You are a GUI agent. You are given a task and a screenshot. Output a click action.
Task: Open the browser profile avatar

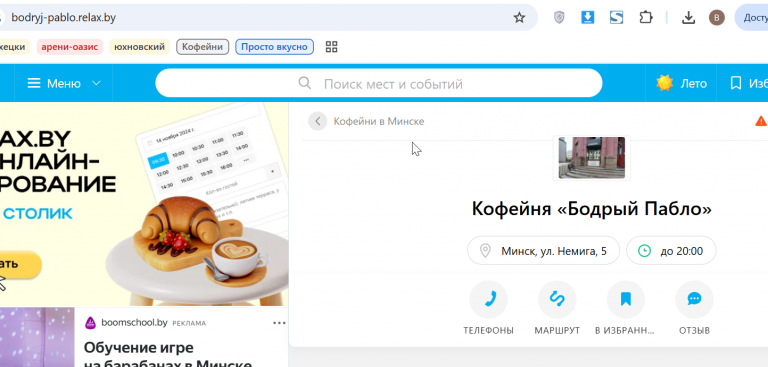[x=717, y=18]
